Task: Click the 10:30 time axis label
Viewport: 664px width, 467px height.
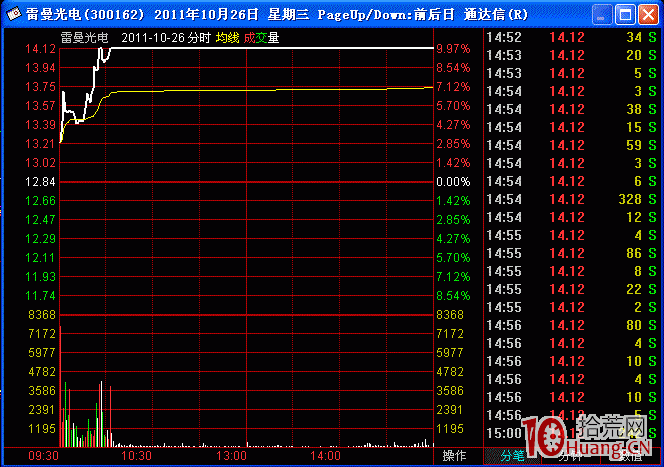Action: pos(136,456)
